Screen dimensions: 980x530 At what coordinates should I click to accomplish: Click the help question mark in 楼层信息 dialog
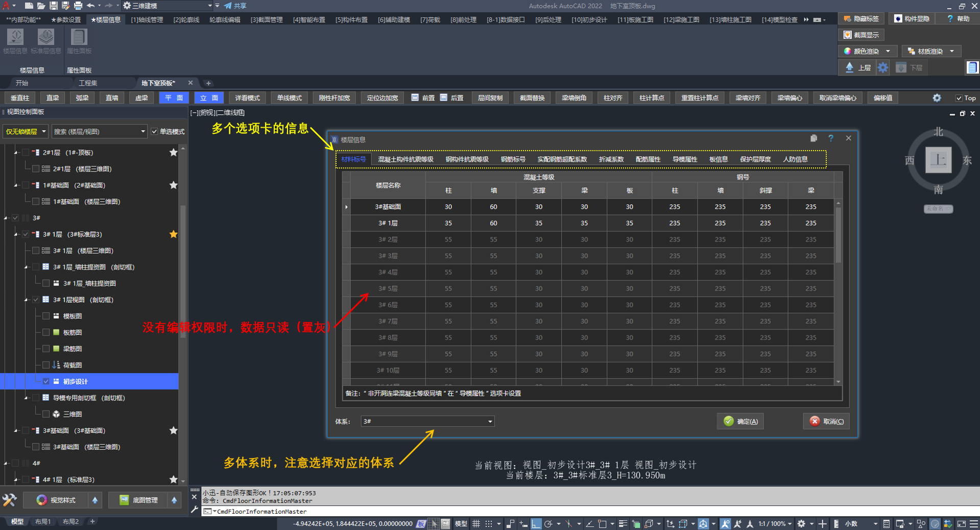click(x=831, y=138)
